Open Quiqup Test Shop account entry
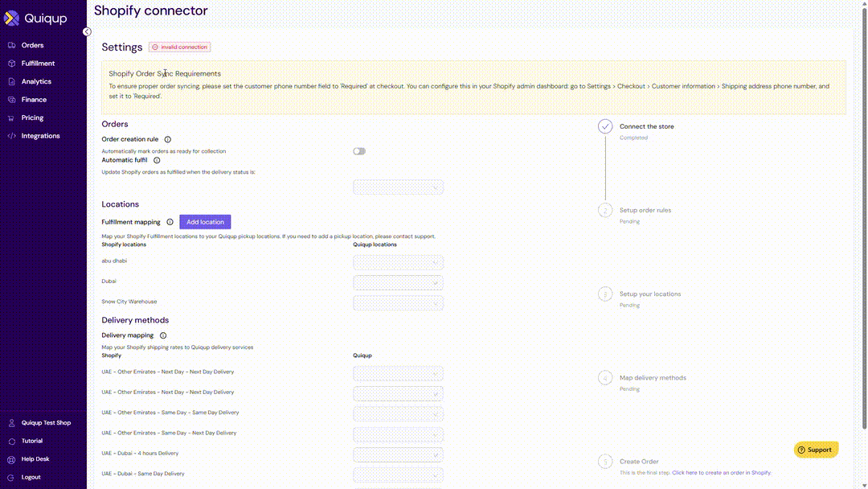868x489 pixels. pyautogui.click(x=46, y=423)
